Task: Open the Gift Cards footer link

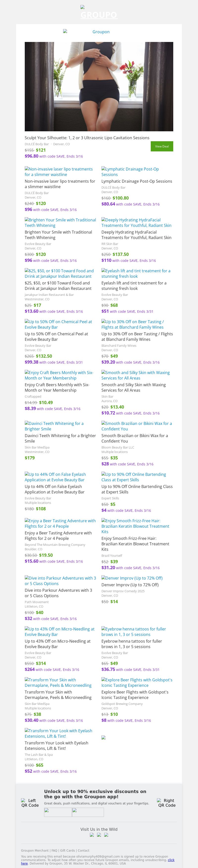Action: (68, 850)
